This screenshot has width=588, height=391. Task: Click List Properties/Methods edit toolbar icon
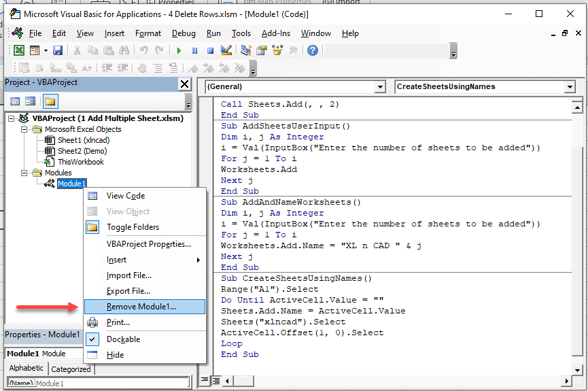click(x=24, y=68)
